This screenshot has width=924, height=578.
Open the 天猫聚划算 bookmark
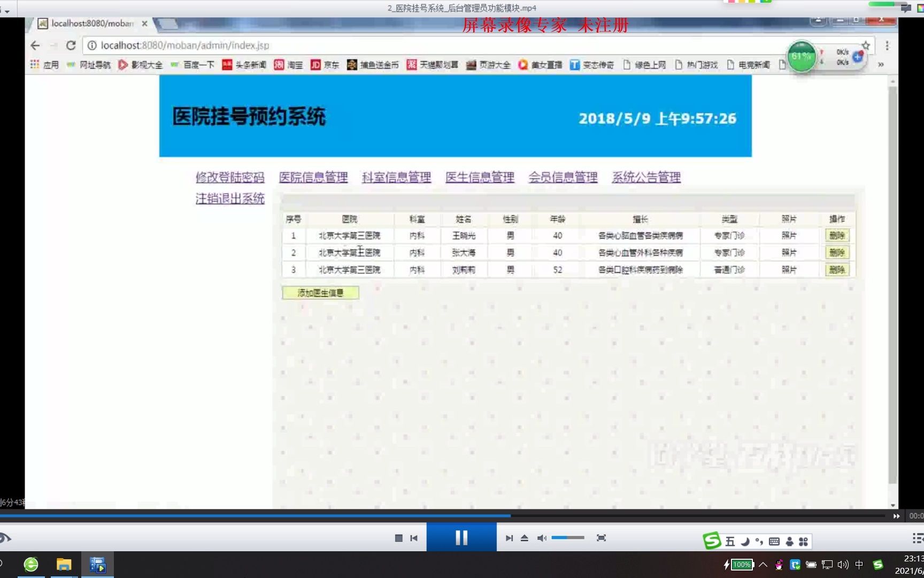[432, 65]
